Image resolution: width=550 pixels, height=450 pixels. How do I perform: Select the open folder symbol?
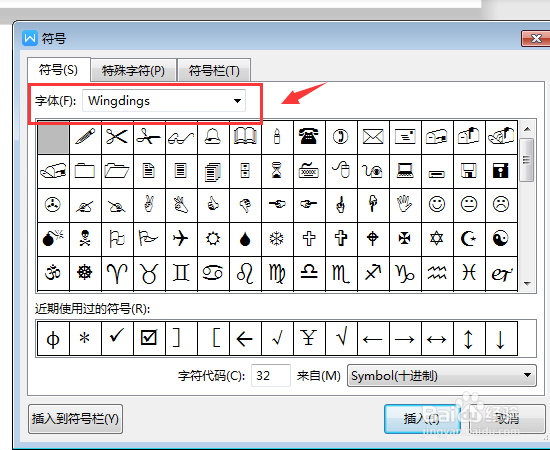pos(117,171)
